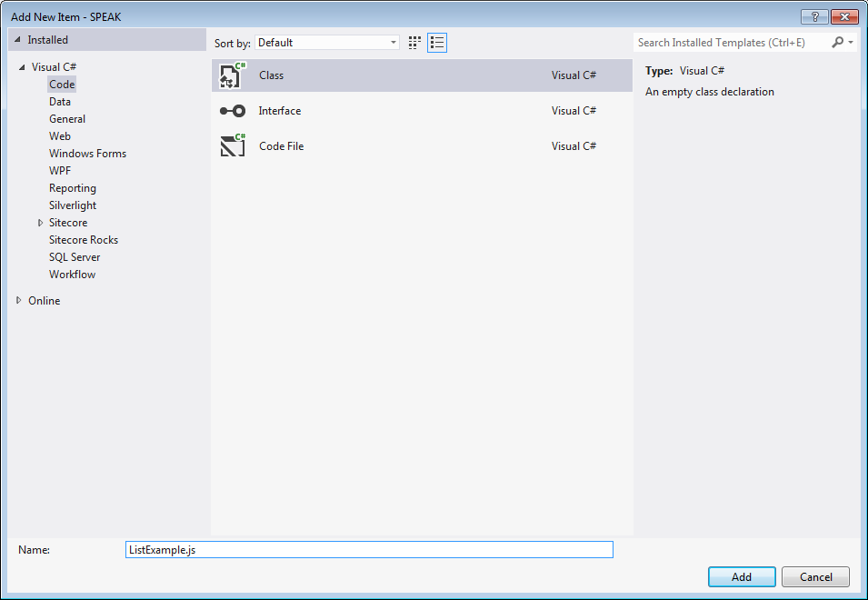
Task: Switch to small icons list view
Action: click(x=437, y=43)
